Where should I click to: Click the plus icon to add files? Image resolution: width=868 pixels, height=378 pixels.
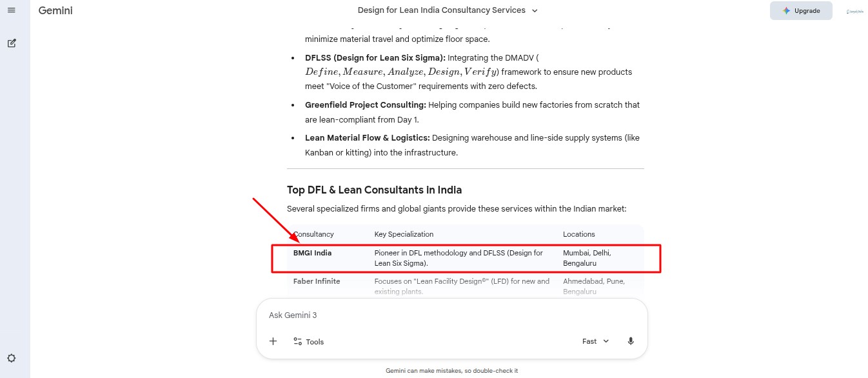click(x=273, y=341)
